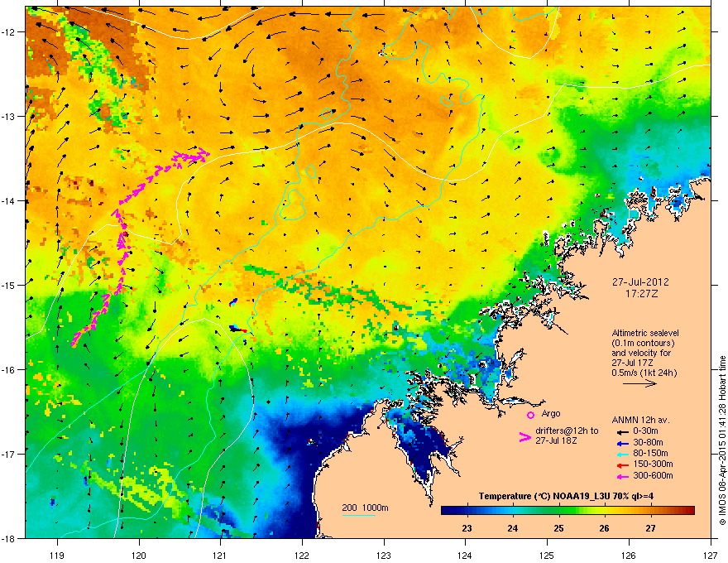Screen dimensions: 728x563
Task: Click latitude axis label -13
Action: coord(9,116)
